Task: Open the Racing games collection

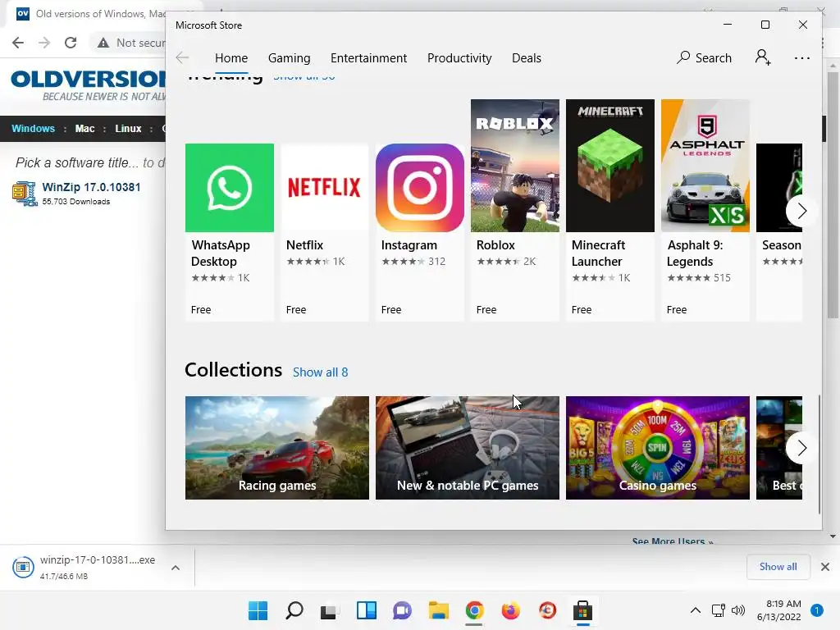Action: (x=277, y=448)
